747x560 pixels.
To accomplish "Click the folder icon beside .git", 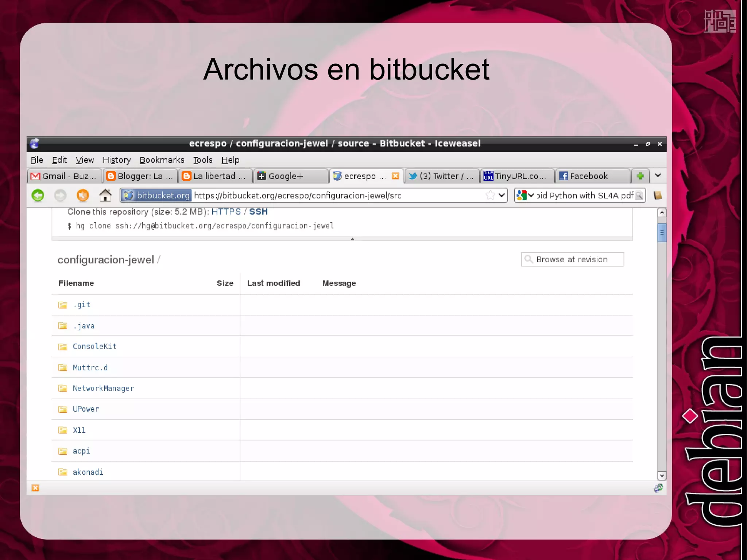I will point(63,305).
